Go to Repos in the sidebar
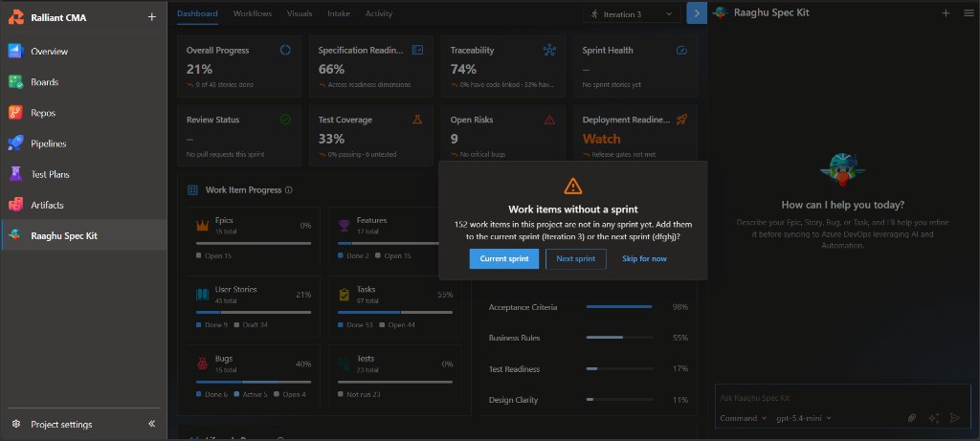The width and height of the screenshot is (980, 441). 84,113
